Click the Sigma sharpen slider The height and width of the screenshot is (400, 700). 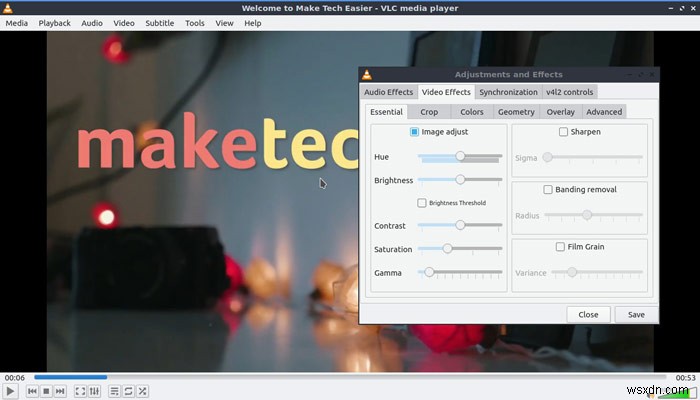click(592, 157)
